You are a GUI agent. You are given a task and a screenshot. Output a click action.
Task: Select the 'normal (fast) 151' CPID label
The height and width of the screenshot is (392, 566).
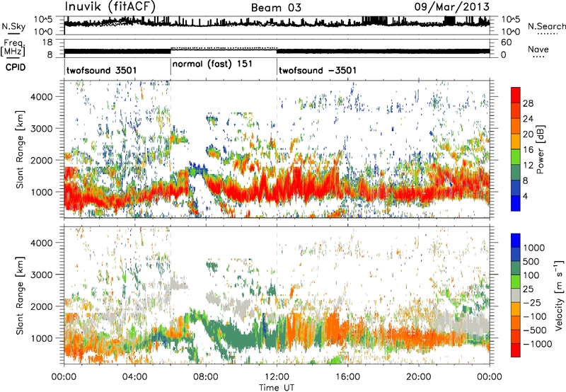click(212, 64)
